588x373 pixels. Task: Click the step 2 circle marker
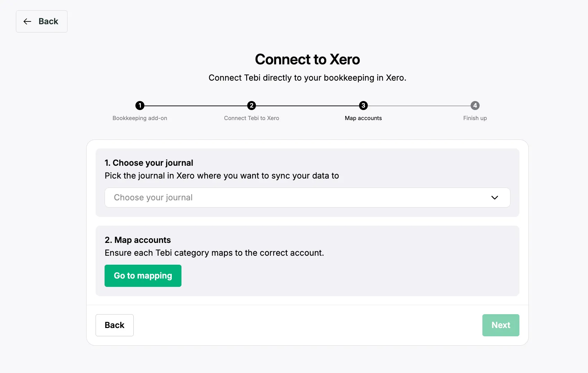point(252,106)
